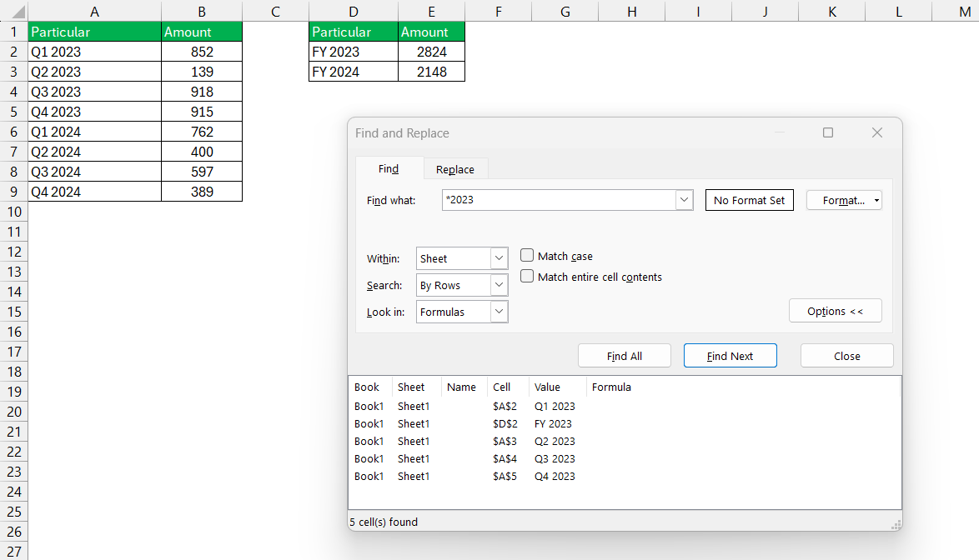Select column B header
Screen dimensions: 979x560
[x=202, y=11]
